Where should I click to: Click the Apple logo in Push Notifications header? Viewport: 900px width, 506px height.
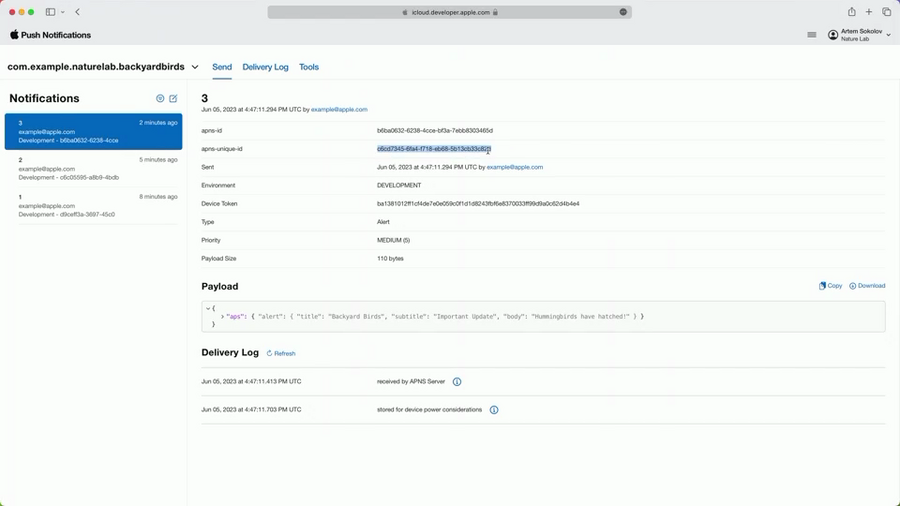pyautogui.click(x=14, y=35)
